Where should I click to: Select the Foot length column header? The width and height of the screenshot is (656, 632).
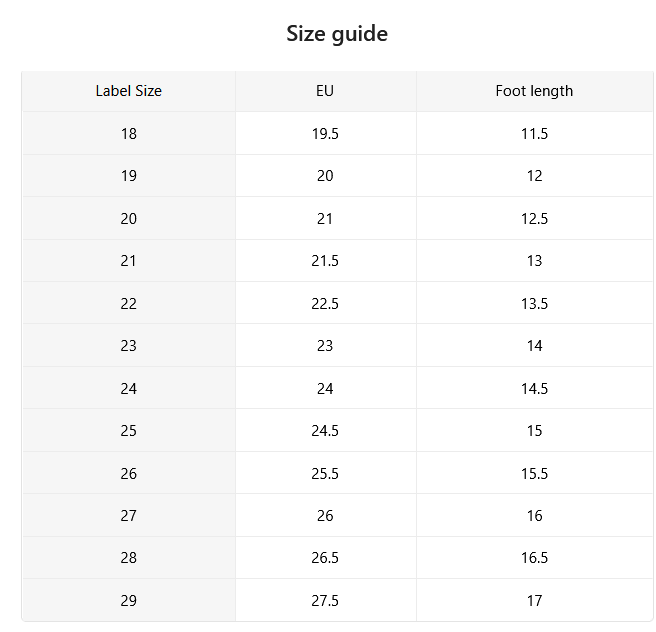(x=535, y=91)
